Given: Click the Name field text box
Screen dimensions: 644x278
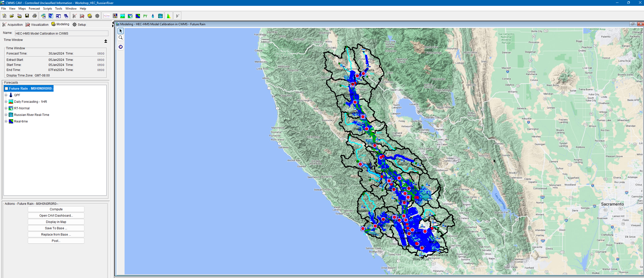Looking at the screenshot, I should pyautogui.click(x=61, y=33).
